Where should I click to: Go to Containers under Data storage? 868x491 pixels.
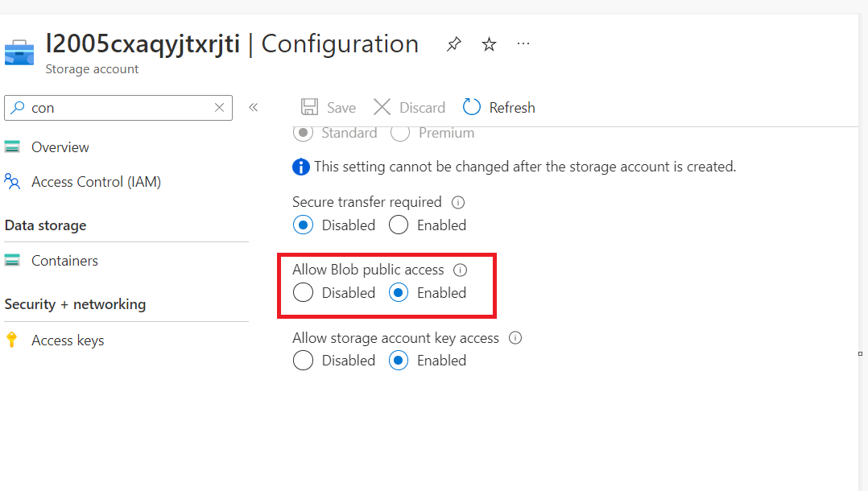pos(64,261)
